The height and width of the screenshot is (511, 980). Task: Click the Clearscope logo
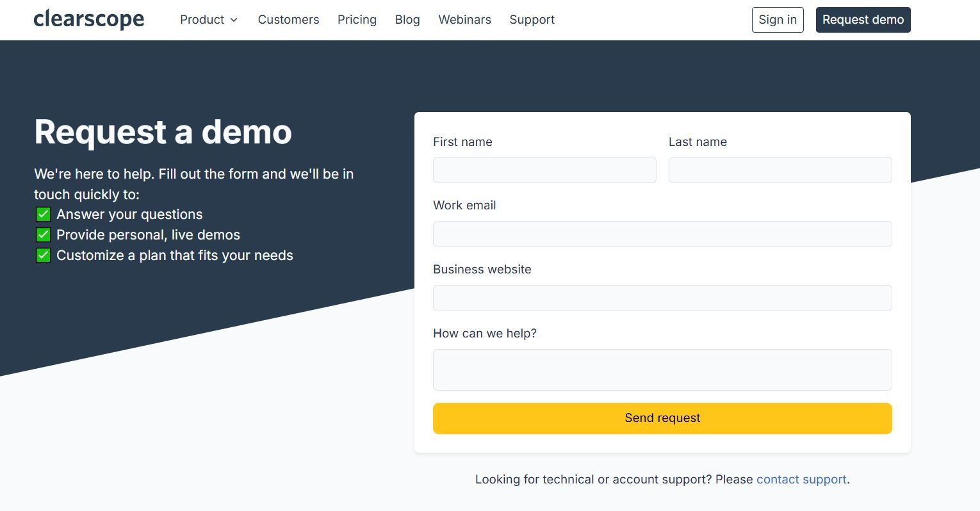click(89, 20)
